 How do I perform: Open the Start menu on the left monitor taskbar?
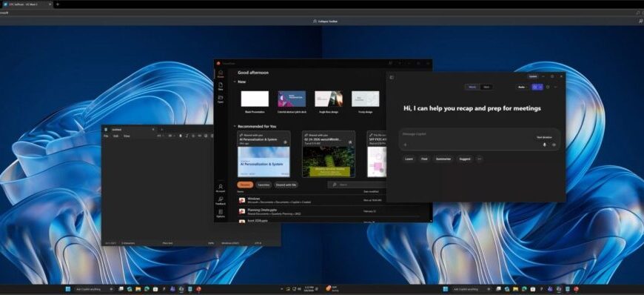(68, 289)
